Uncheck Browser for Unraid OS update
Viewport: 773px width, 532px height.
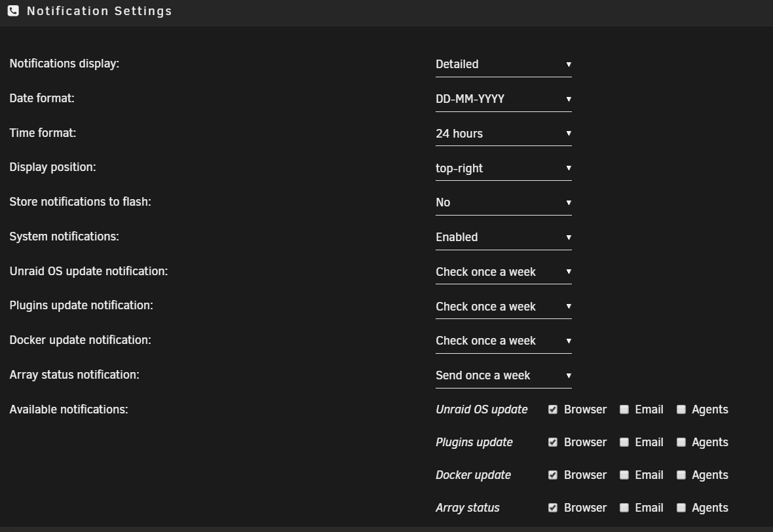tap(553, 409)
